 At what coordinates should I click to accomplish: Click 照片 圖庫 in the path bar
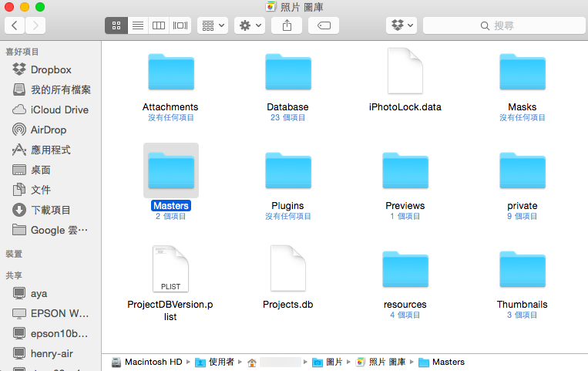(381, 362)
